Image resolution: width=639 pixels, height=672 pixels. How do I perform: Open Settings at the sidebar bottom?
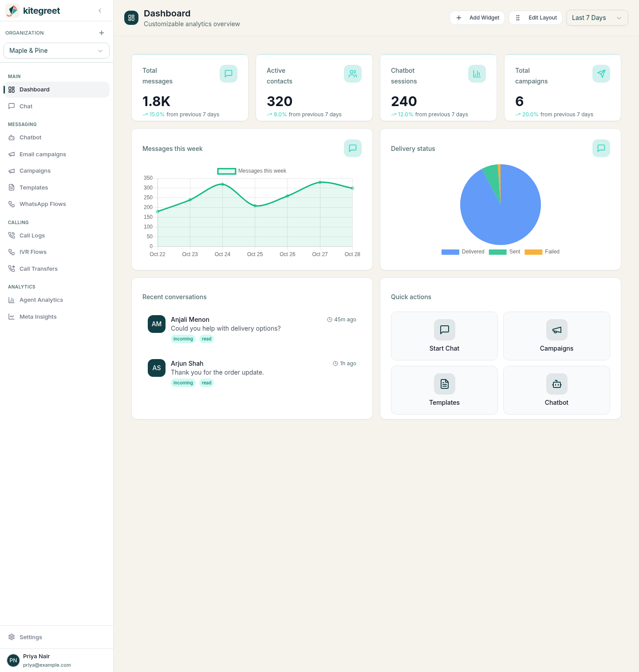point(56,637)
